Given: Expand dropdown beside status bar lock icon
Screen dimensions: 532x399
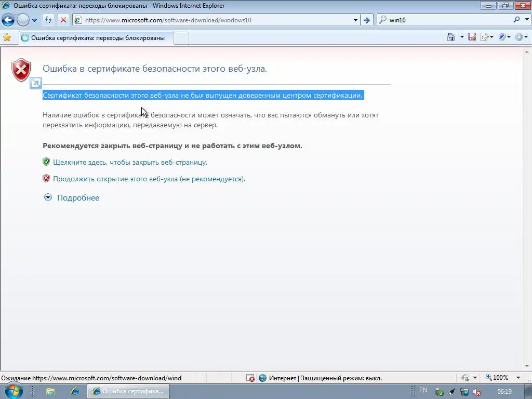Looking at the screenshot, I should [475, 378].
